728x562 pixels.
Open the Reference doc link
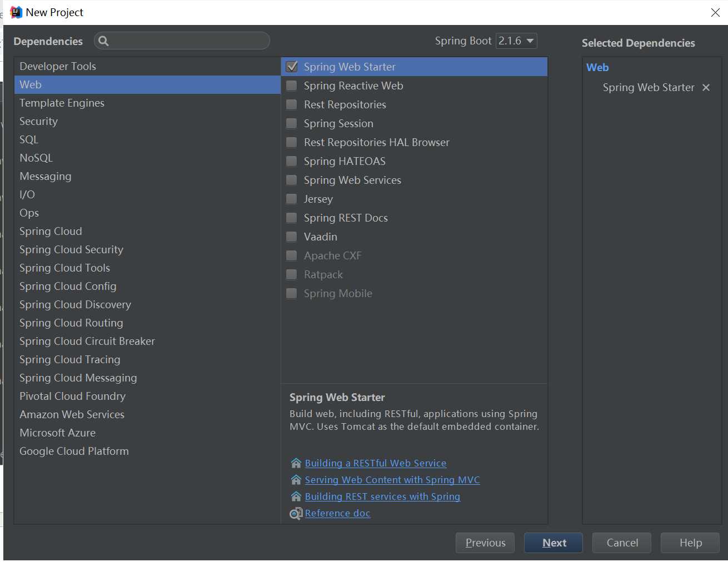337,513
